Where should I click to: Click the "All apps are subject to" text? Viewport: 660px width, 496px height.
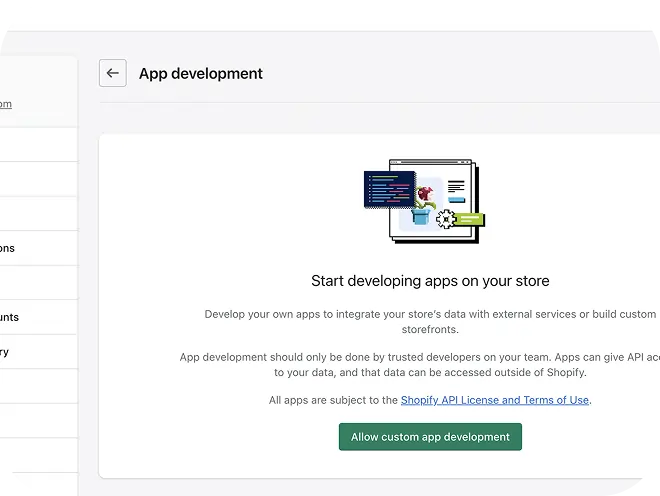tap(333, 400)
